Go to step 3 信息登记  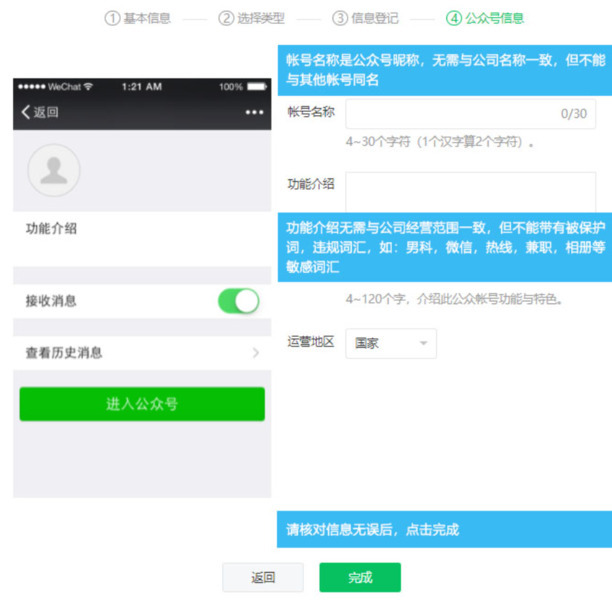[366, 18]
